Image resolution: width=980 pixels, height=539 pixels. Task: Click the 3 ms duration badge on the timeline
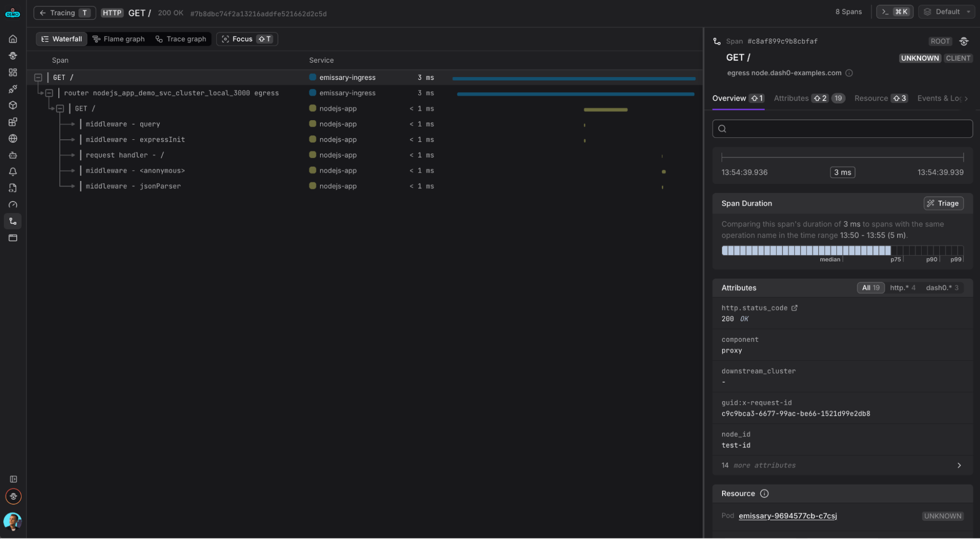(842, 173)
